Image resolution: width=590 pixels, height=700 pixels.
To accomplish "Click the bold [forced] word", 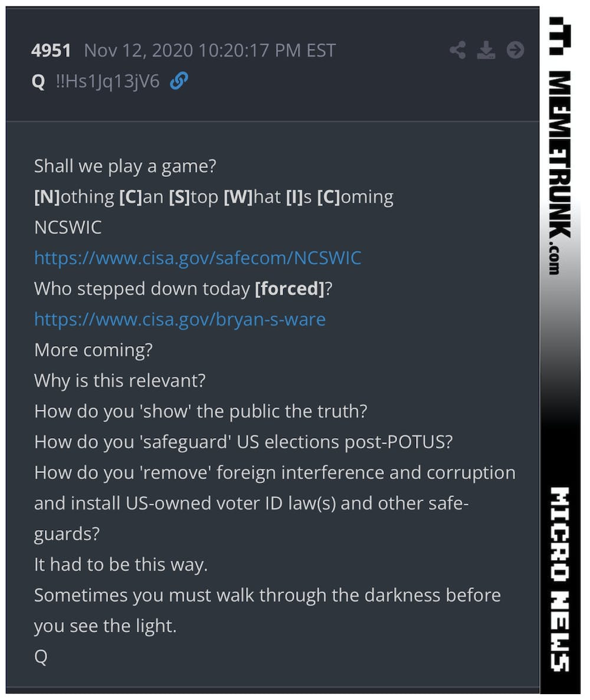I will 290,289.
